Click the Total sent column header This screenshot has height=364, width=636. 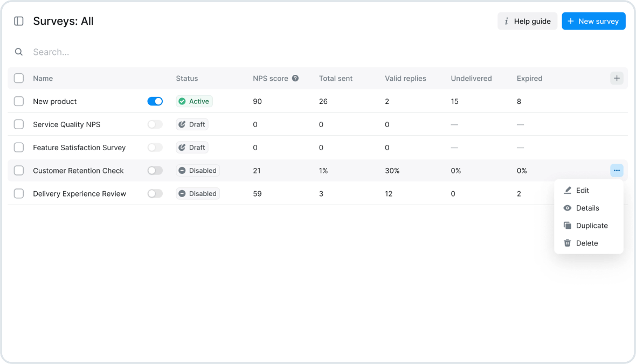(336, 78)
